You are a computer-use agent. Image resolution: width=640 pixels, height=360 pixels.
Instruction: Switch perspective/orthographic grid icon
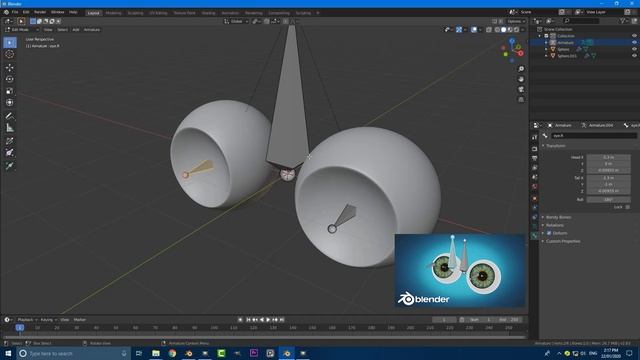pyautogui.click(x=521, y=100)
